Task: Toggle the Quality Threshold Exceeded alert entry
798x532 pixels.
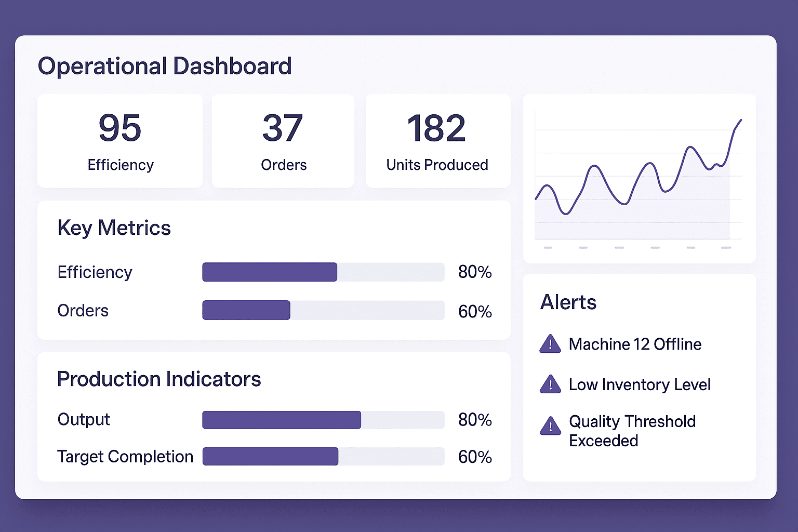Action: (x=632, y=431)
